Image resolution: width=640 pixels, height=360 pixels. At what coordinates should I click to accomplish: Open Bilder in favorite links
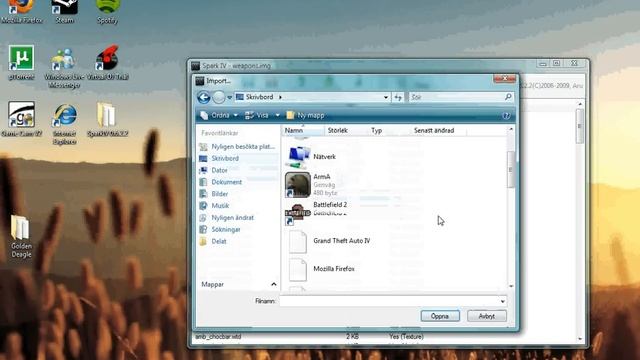[x=214, y=194]
